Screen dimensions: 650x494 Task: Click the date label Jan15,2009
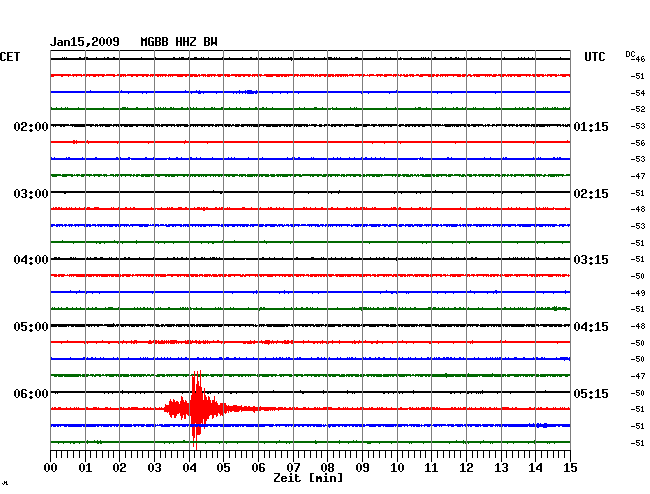85,42
